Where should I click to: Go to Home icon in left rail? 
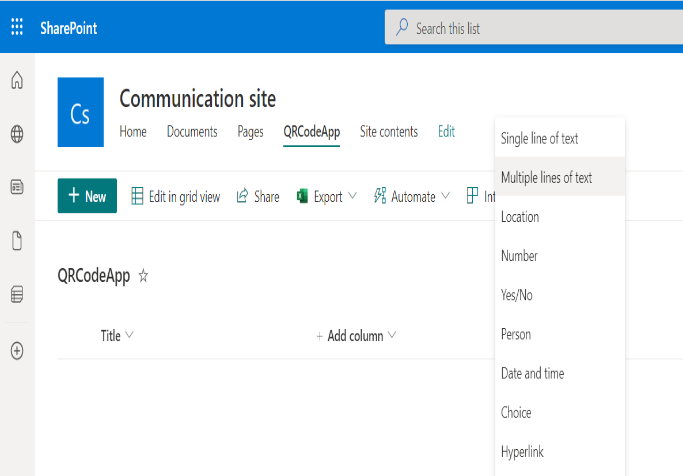17,82
